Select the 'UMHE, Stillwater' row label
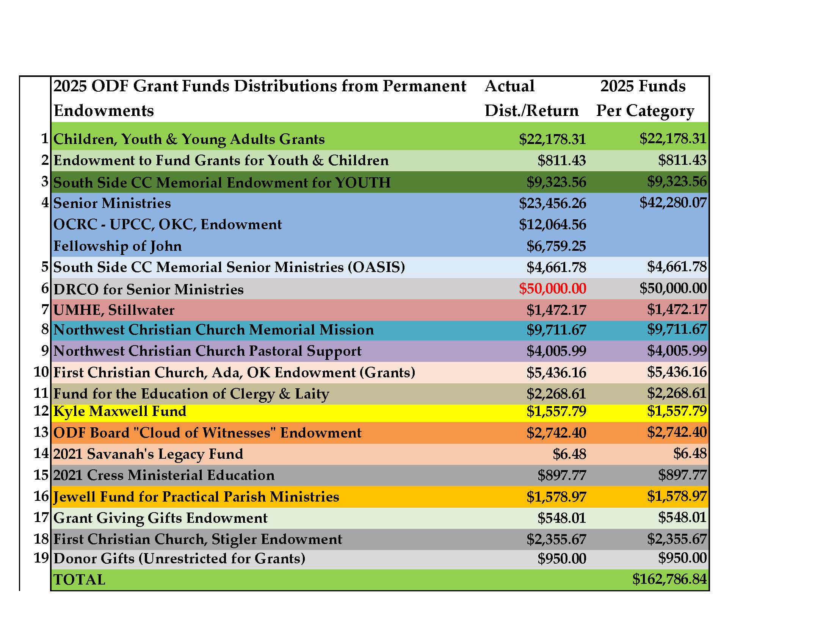Image resolution: width=834 pixels, height=644 pixels. [114, 310]
